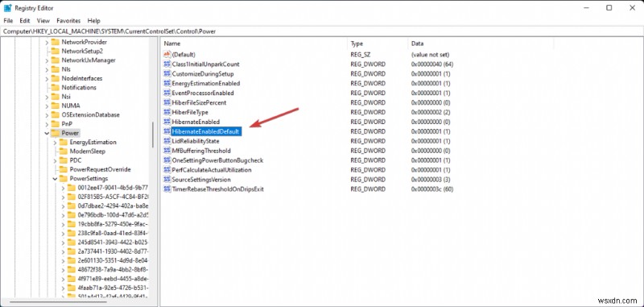Select the HibernateEnabled value name
The width and height of the screenshot is (644, 307).
point(196,122)
